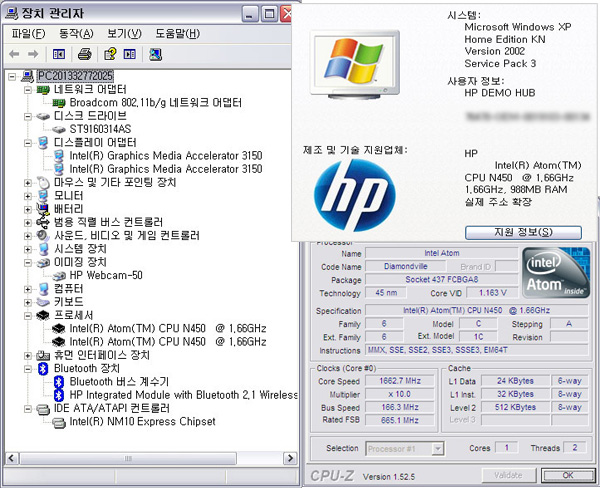600x491 pixels.
Task: Click the human interface devices icon
Action: click(43, 356)
